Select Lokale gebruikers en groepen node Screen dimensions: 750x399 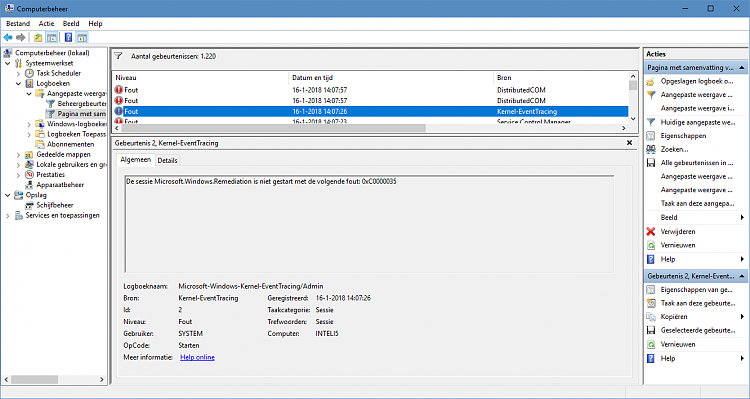(x=71, y=165)
